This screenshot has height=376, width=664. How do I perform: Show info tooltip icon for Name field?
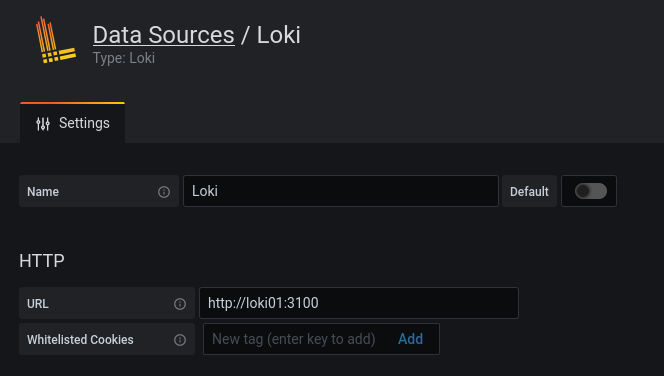pos(164,192)
